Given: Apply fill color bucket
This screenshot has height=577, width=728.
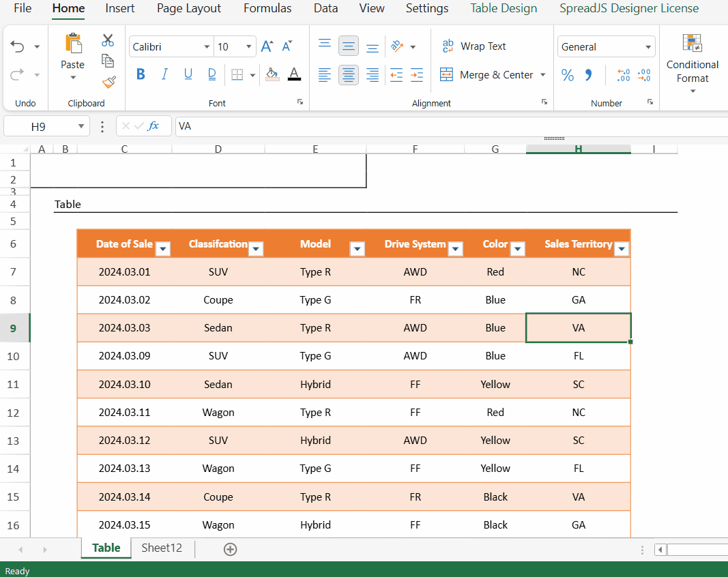Looking at the screenshot, I should (272, 74).
